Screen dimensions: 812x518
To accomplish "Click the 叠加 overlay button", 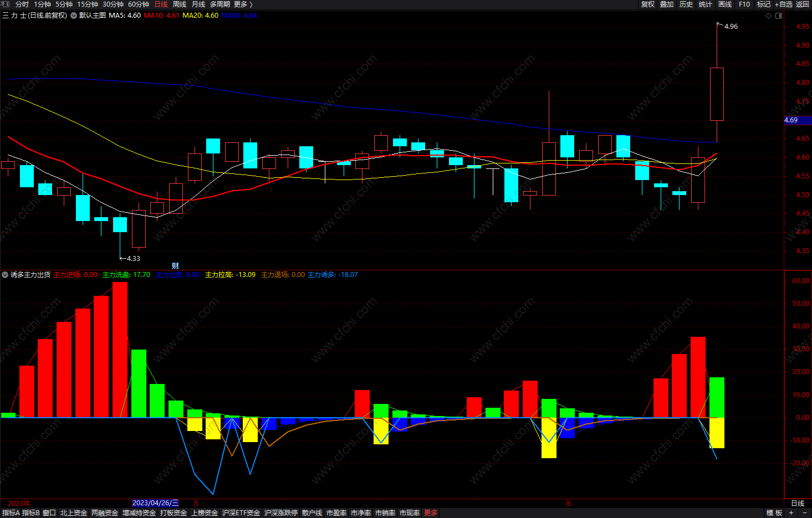I will pos(667,4).
